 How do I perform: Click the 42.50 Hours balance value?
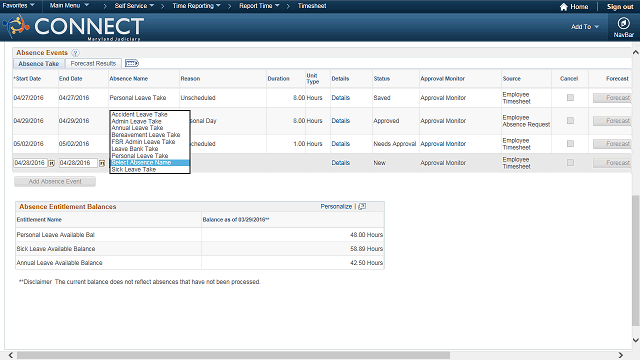click(x=366, y=263)
